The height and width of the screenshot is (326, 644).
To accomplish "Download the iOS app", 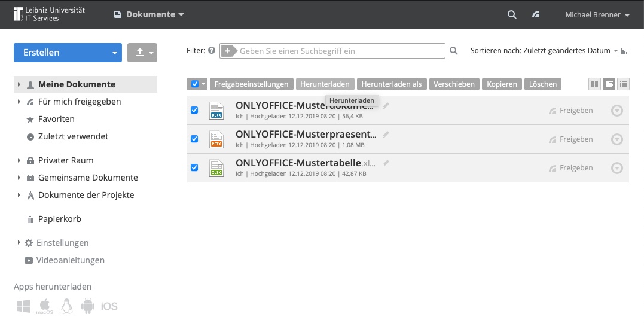I will [x=109, y=306].
